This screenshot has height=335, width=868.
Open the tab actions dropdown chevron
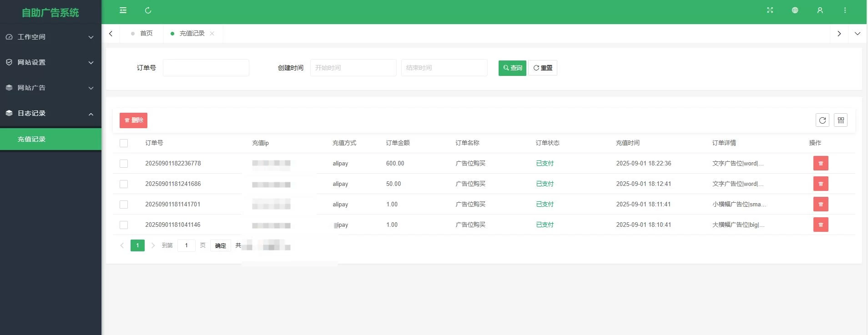click(x=858, y=34)
